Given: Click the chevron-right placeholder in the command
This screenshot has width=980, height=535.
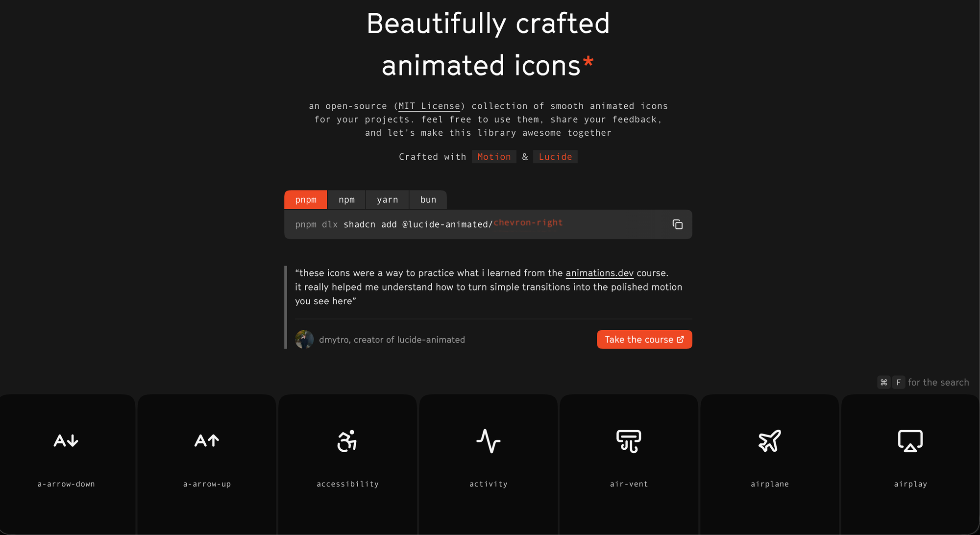Looking at the screenshot, I should point(528,223).
